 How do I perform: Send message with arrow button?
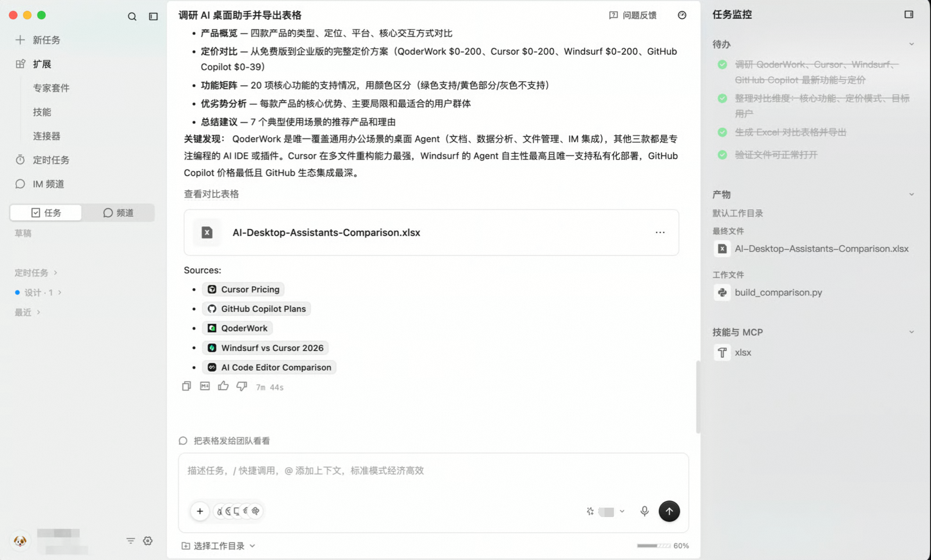669,511
